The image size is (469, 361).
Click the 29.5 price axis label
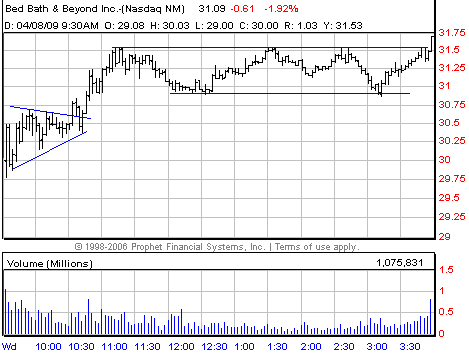coord(449,198)
